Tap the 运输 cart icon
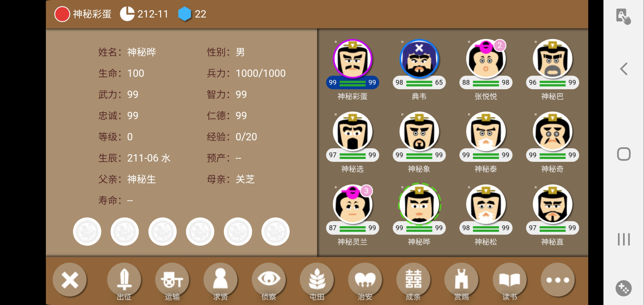Viewport: 644px width, 305px height. pos(172,280)
